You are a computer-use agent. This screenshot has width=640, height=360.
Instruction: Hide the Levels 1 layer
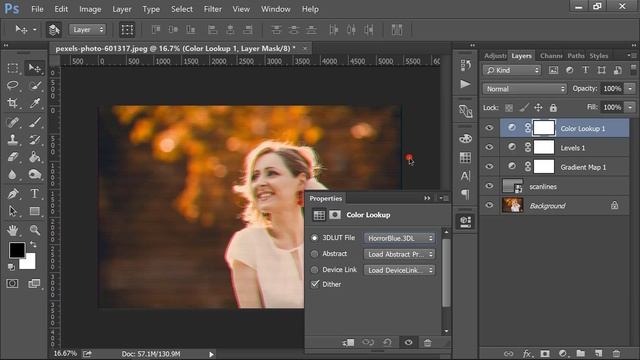(x=489, y=147)
